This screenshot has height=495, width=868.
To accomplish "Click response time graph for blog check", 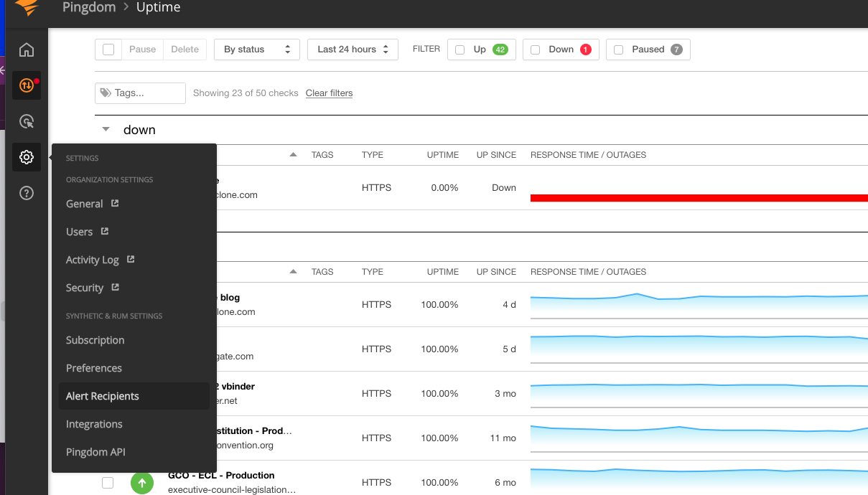I will click(x=699, y=305).
